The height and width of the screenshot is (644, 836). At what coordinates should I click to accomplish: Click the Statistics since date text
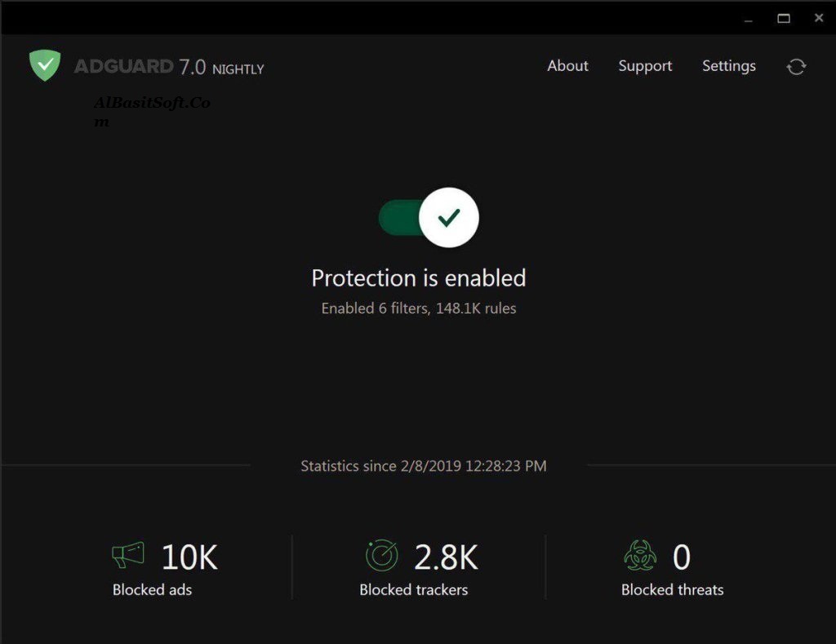[424, 466]
